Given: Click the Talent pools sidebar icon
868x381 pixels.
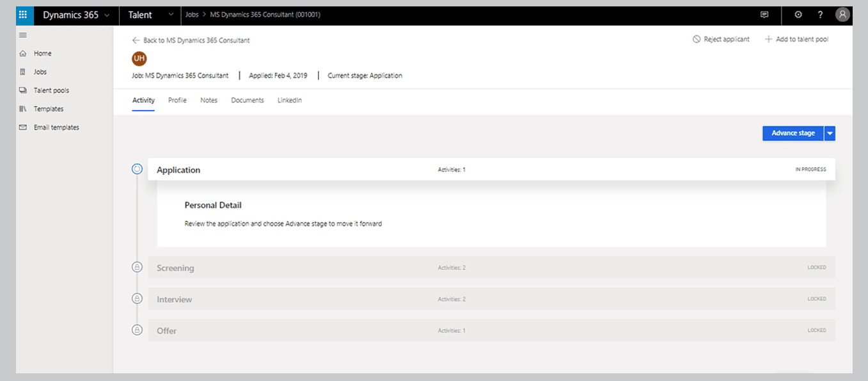Looking at the screenshot, I should pyautogui.click(x=23, y=90).
